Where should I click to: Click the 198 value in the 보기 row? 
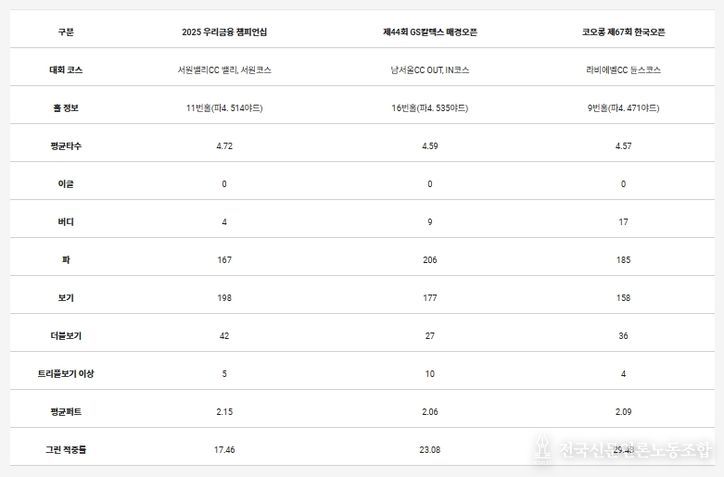[225, 297]
